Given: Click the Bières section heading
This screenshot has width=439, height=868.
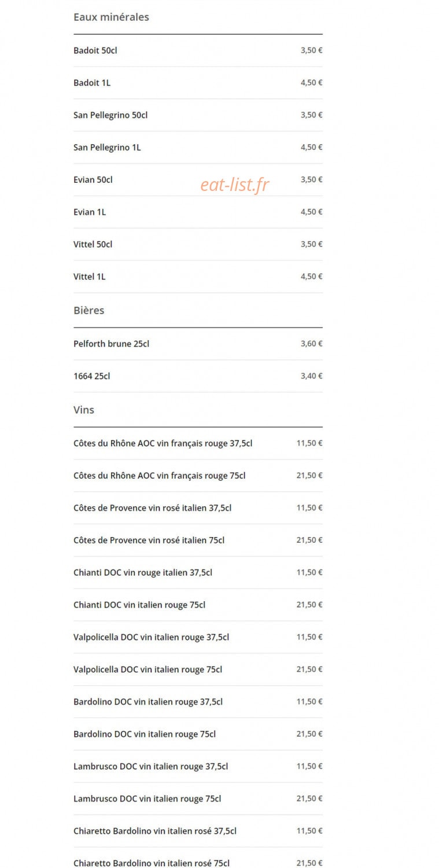Looking at the screenshot, I should pos(89,310).
